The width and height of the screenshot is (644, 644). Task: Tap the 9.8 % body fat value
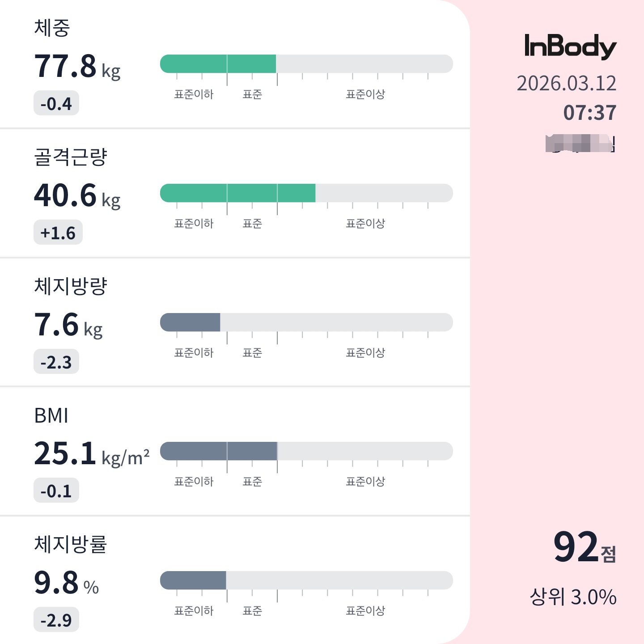(66, 583)
